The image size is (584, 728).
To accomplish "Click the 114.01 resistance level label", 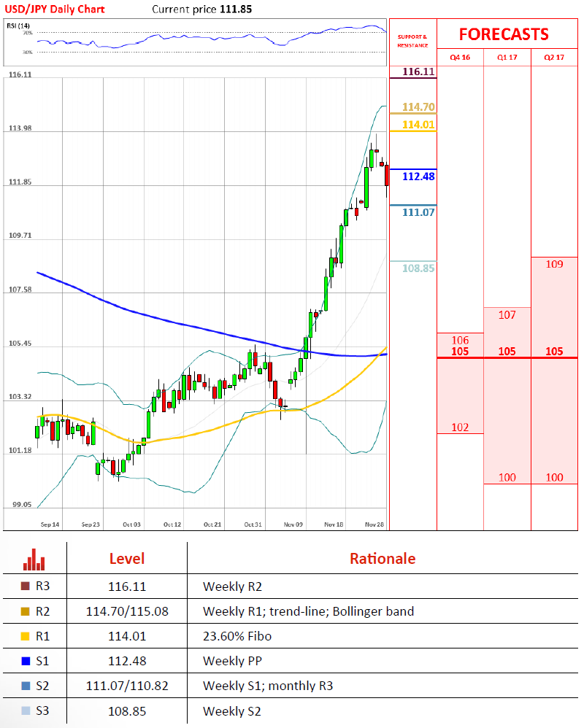I will click(418, 125).
